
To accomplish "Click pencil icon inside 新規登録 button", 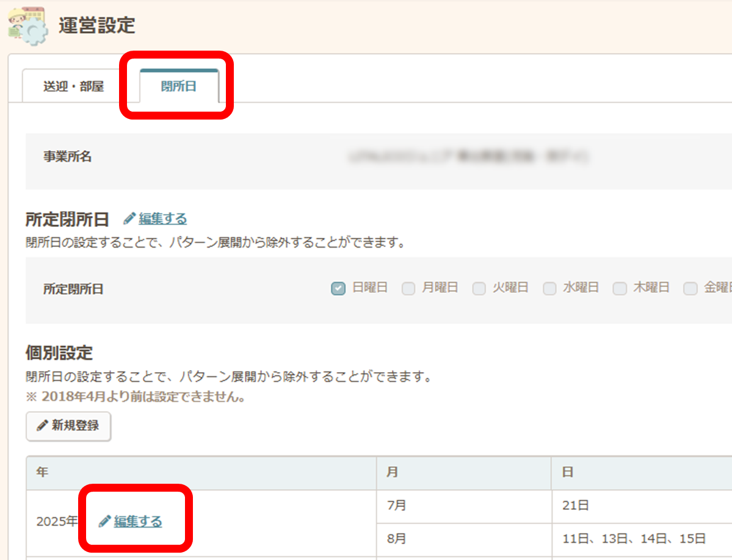I will pos(42,426).
